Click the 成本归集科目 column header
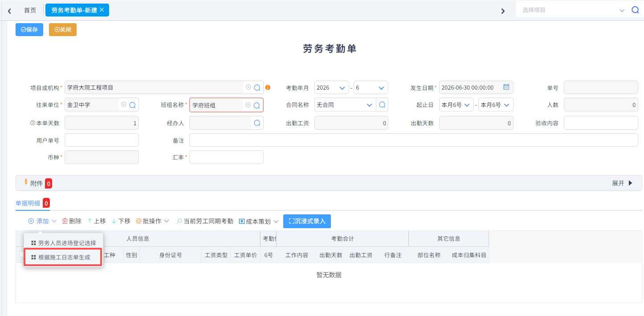 [x=469, y=255]
